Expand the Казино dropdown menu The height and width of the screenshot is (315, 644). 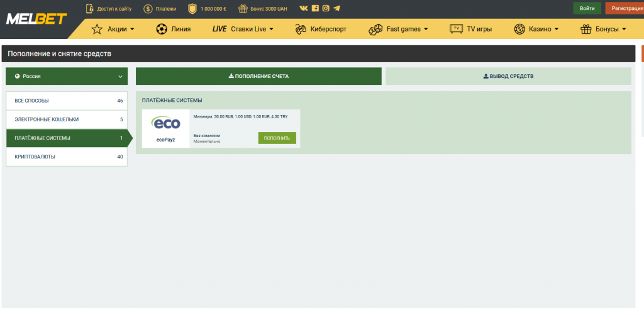(x=536, y=29)
